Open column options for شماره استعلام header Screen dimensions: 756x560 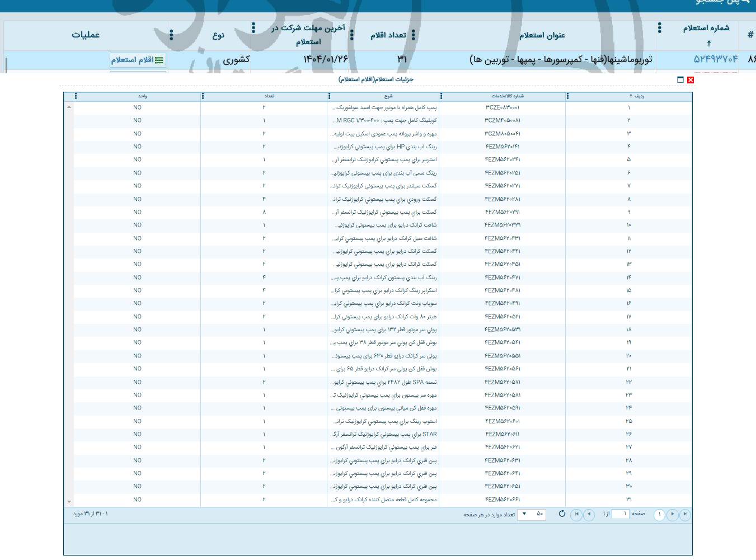pyautogui.click(x=660, y=28)
